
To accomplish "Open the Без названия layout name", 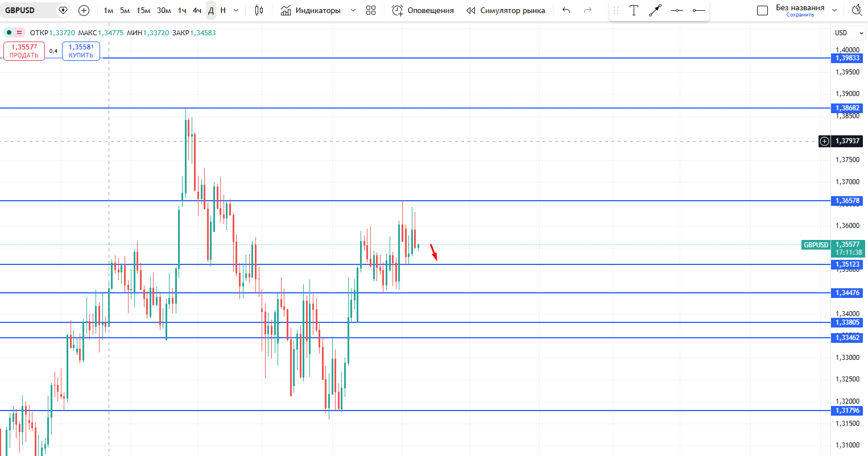I will pos(800,7).
